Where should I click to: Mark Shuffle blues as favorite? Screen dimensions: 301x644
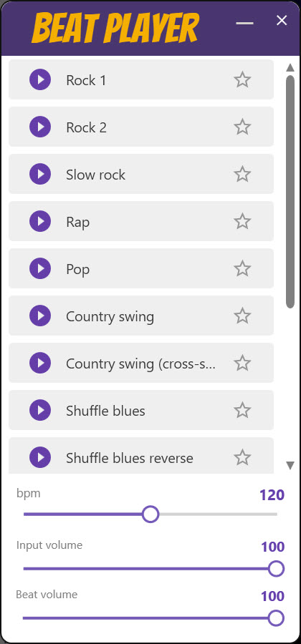(x=242, y=410)
